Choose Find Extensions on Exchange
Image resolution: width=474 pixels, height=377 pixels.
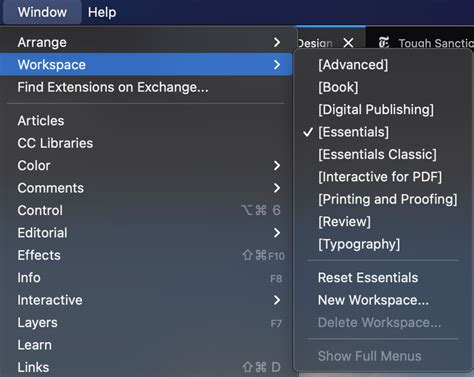pyautogui.click(x=146, y=87)
